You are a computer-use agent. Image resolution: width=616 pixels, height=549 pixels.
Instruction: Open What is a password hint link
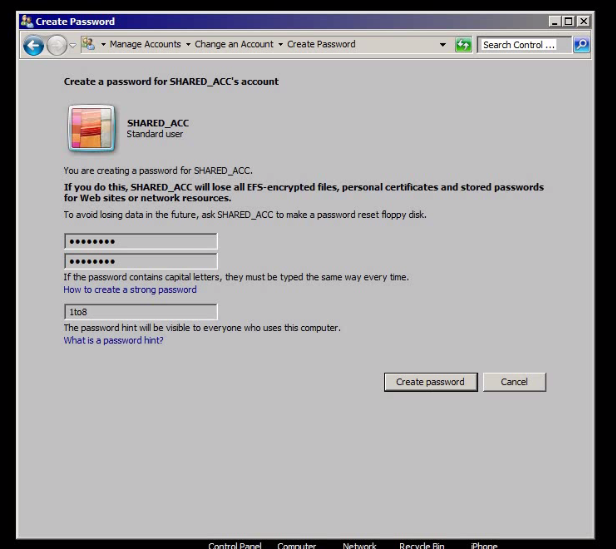click(x=113, y=341)
